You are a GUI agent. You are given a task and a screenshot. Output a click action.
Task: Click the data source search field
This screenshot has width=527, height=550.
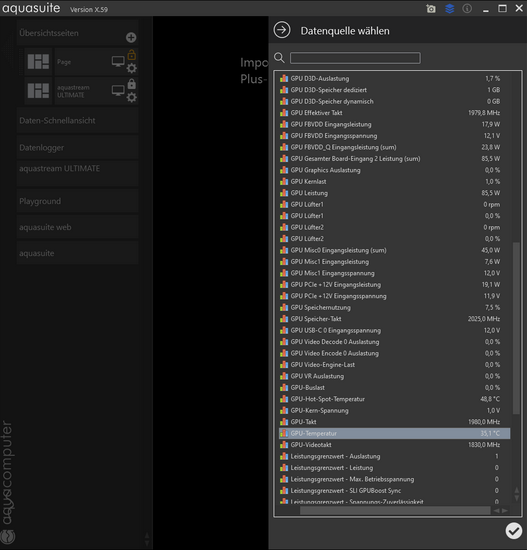click(x=355, y=58)
